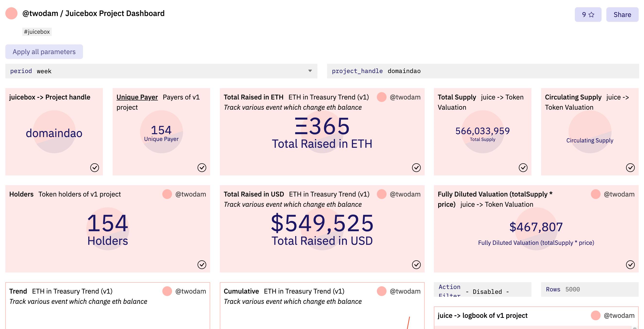This screenshot has height=329, width=644.
Task: Click the @twodam avatar on the Trend card
Action: tap(167, 291)
